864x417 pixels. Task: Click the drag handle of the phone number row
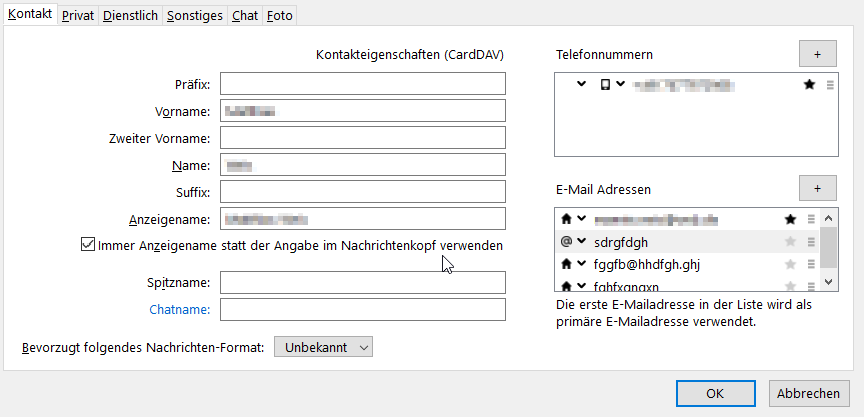click(x=830, y=85)
